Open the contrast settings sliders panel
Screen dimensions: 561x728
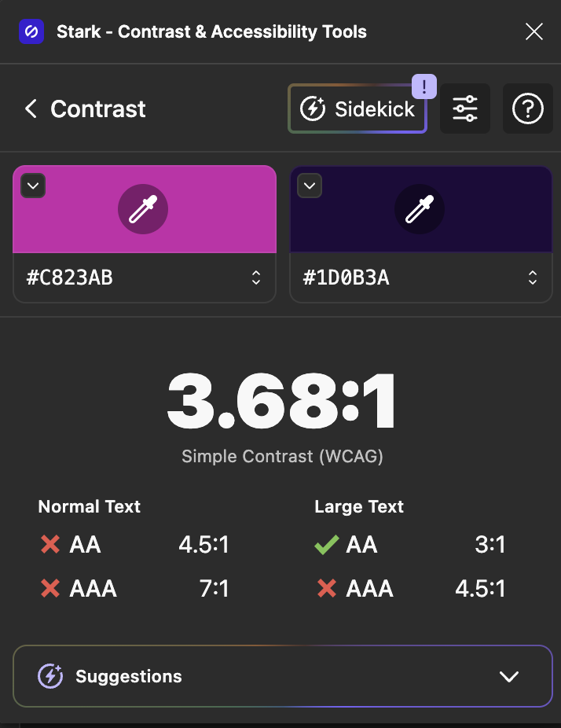(x=465, y=108)
